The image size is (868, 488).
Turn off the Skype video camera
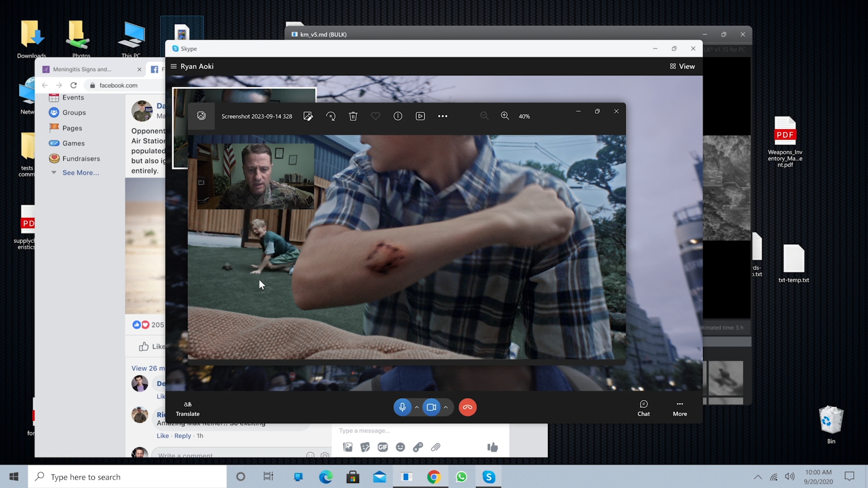coord(431,407)
